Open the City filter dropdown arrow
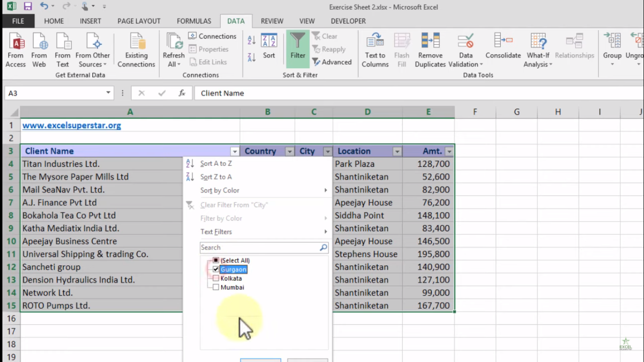 point(328,151)
